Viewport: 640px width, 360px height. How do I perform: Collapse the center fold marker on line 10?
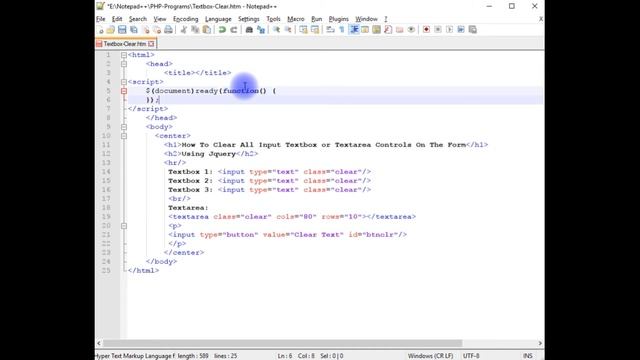tap(124, 136)
